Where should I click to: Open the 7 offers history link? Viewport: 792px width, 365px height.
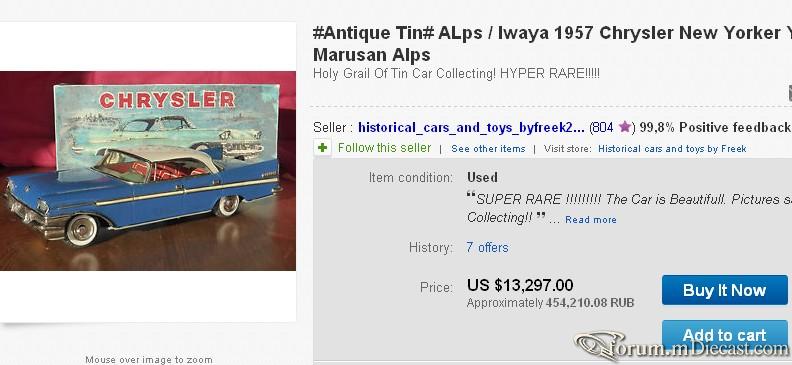coord(487,247)
